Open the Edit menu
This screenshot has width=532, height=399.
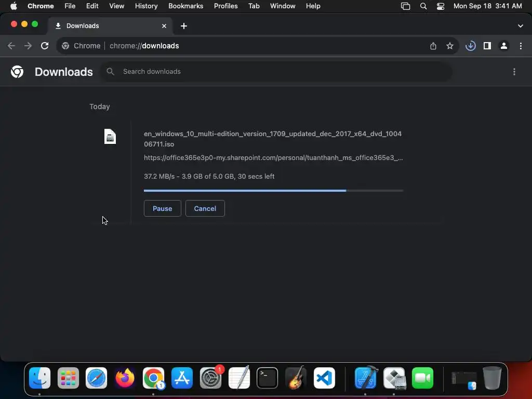coord(92,6)
